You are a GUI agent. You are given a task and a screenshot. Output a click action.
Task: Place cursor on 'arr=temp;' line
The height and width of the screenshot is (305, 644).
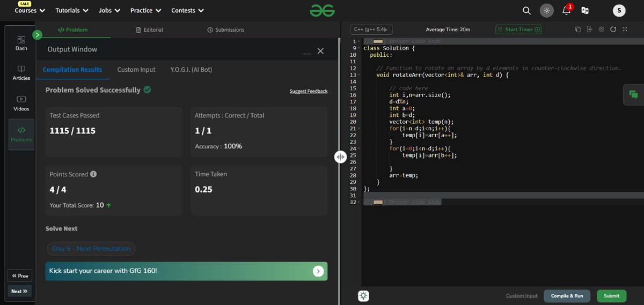click(404, 175)
